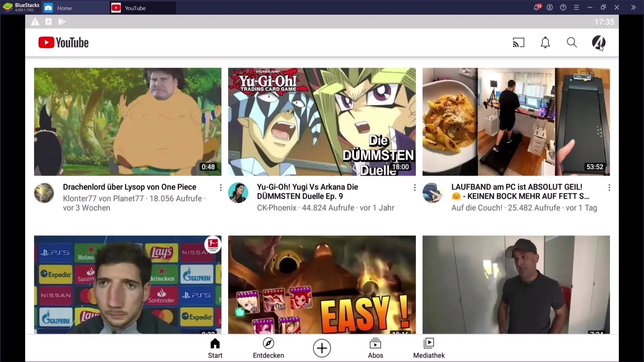The width and height of the screenshot is (644, 362).
Task: Open BlueStacks help question mark
Action: pos(563,7)
